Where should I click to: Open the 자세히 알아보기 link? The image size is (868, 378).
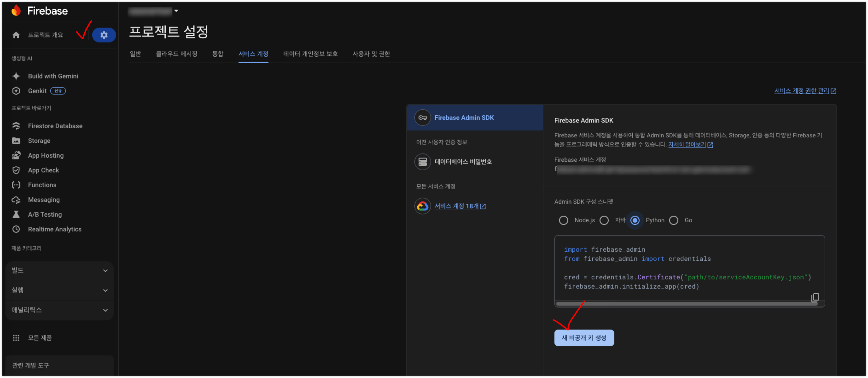pyautogui.click(x=687, y=145)
